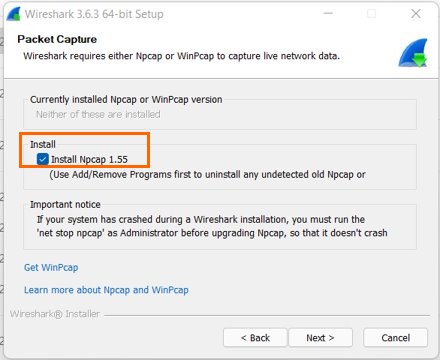Proceed with the Next button
Screen dimensions: 440x360
coord(320,338)
